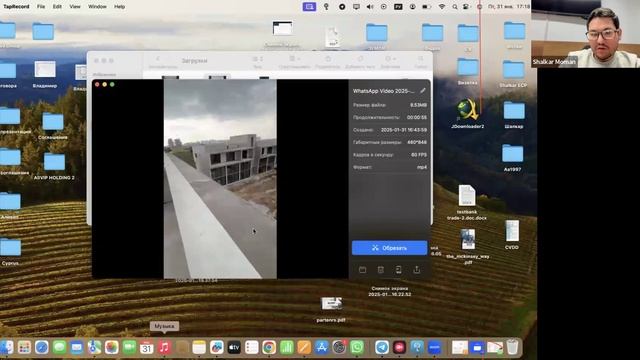Image resolution: width=640 pixels, height=360 pixels.
Task: Open Telegram from the Dock
Action: click(x=382, y=347)
